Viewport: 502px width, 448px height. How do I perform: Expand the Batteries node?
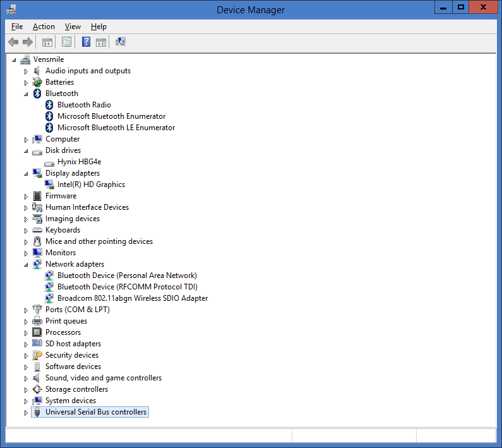click(x=26, y=83)
